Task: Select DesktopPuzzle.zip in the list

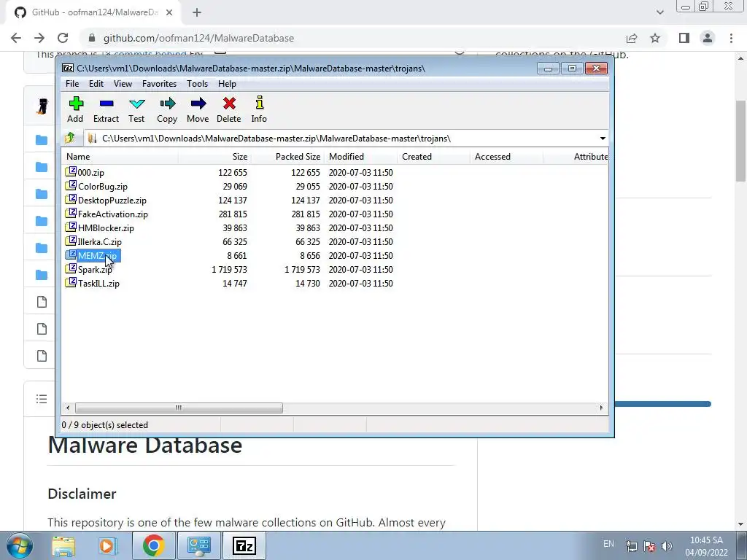Action: click(112, 200)
